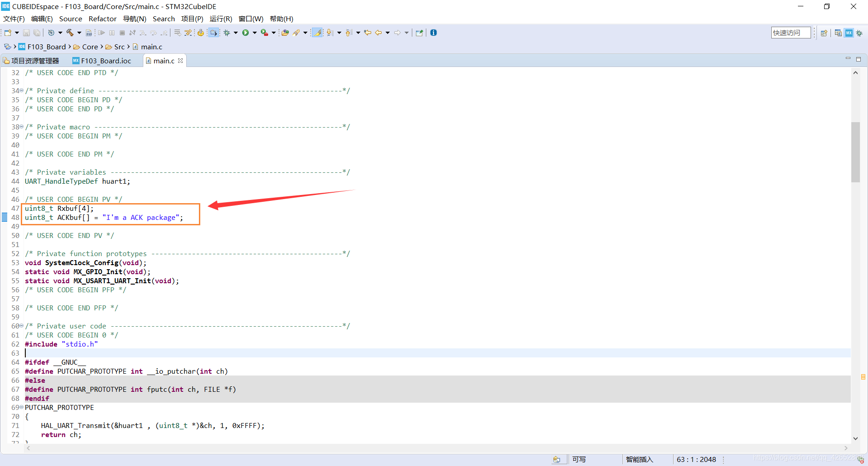Click the Terminate stop icon
Viewport: 868px width, 466px height.
[x=122, y=33]
